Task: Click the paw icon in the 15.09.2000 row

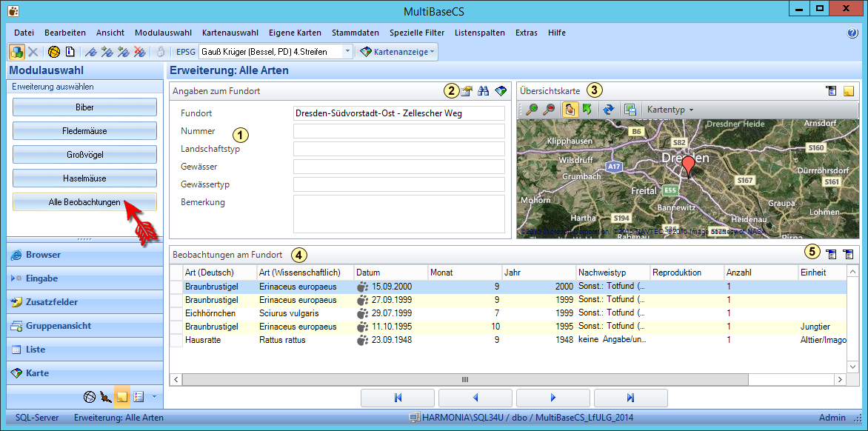Action: (x=363, y=287)
